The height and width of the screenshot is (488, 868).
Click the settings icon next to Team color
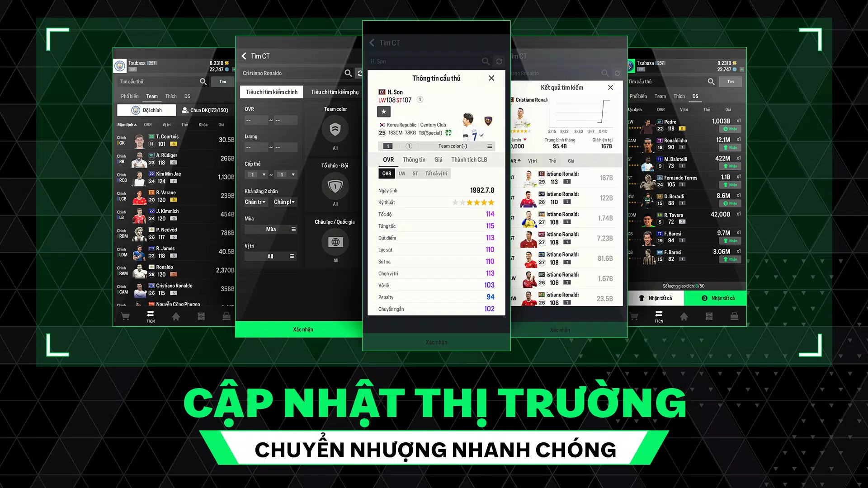[490, 146]
